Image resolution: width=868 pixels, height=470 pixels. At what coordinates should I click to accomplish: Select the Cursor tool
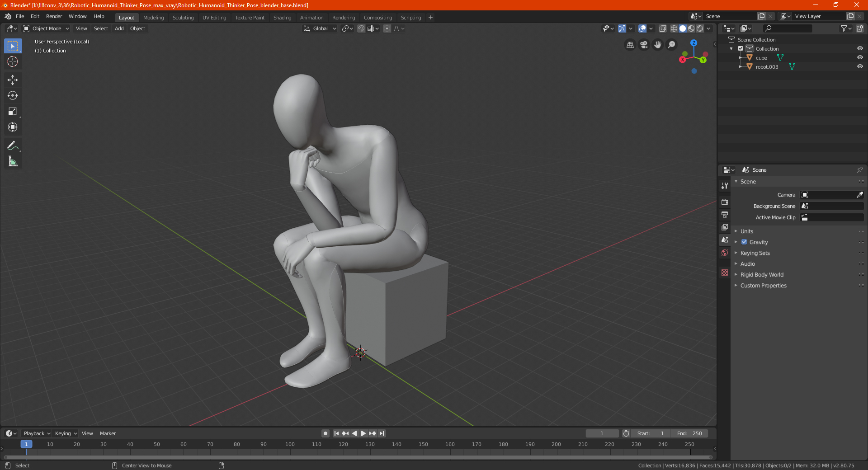[x=13, y=61]
